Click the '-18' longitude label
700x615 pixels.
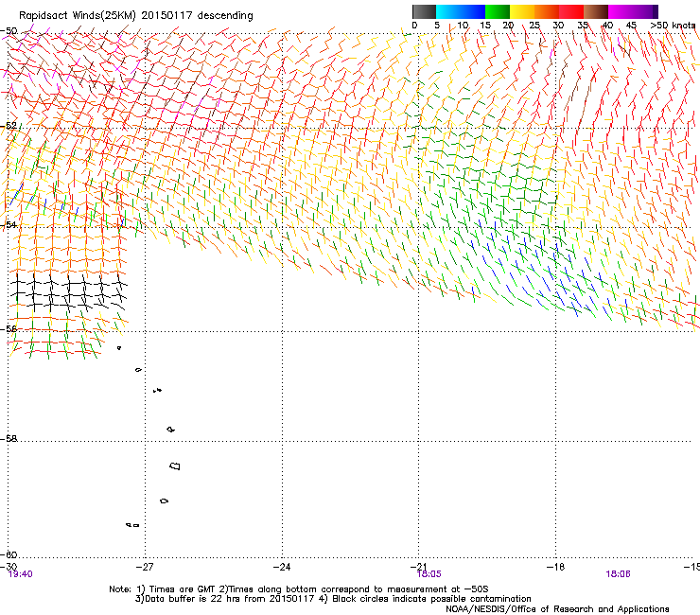tap(555, 567)
